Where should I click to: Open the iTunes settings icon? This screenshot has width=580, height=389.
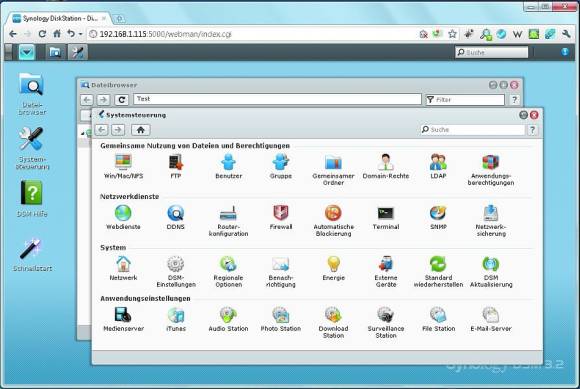click(x=176, y=319)
